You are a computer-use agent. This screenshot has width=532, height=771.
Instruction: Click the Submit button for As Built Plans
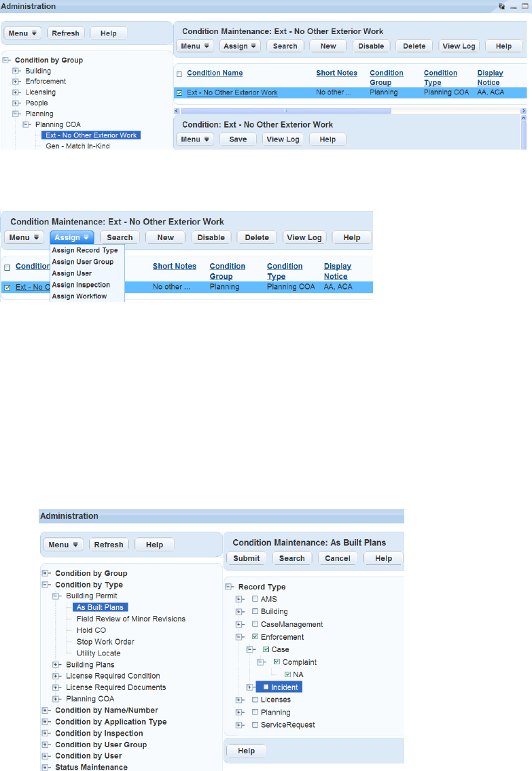click(247, 559)
